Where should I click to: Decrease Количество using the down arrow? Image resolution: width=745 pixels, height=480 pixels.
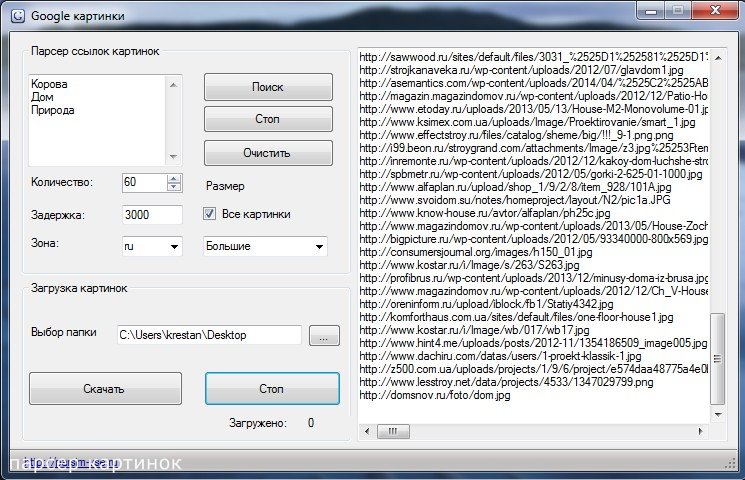pos(174,187)
